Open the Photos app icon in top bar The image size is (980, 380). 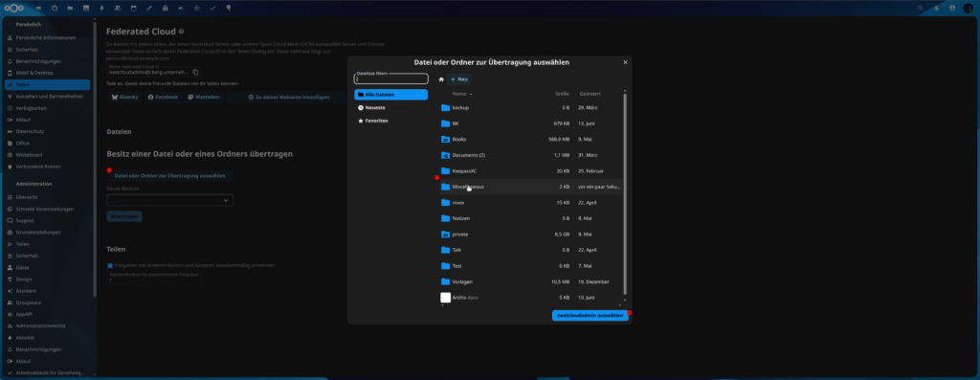tap(85, 8)
